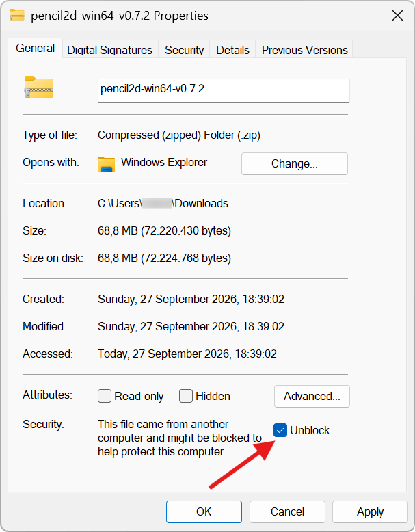
Task: Click the Change... button
Action: [295, 164]
